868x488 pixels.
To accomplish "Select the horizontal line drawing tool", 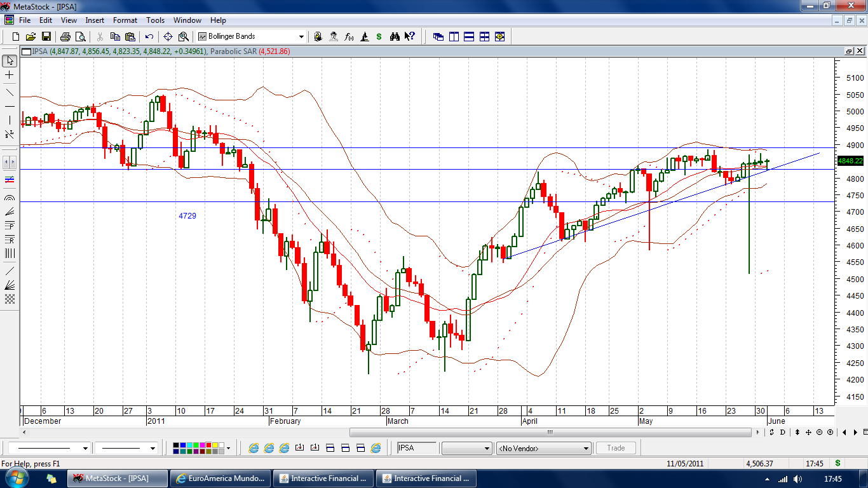I will [x=10, y=106].
